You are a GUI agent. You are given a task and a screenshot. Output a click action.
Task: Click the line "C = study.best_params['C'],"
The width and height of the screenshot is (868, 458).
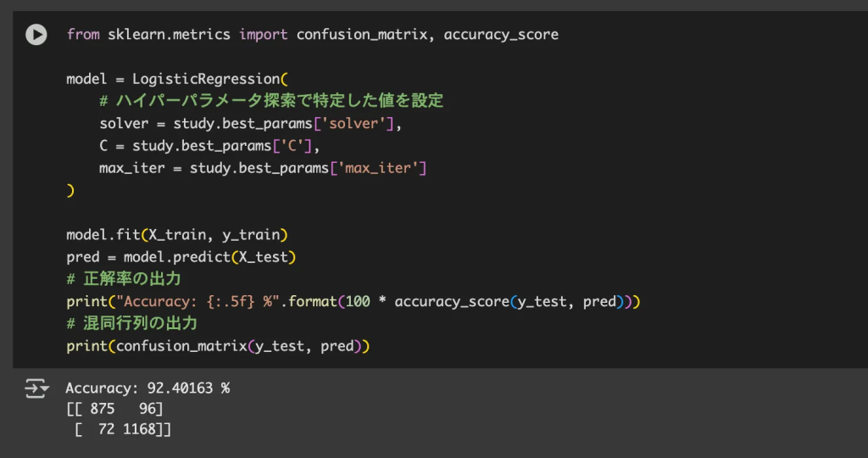pos(210,146)
